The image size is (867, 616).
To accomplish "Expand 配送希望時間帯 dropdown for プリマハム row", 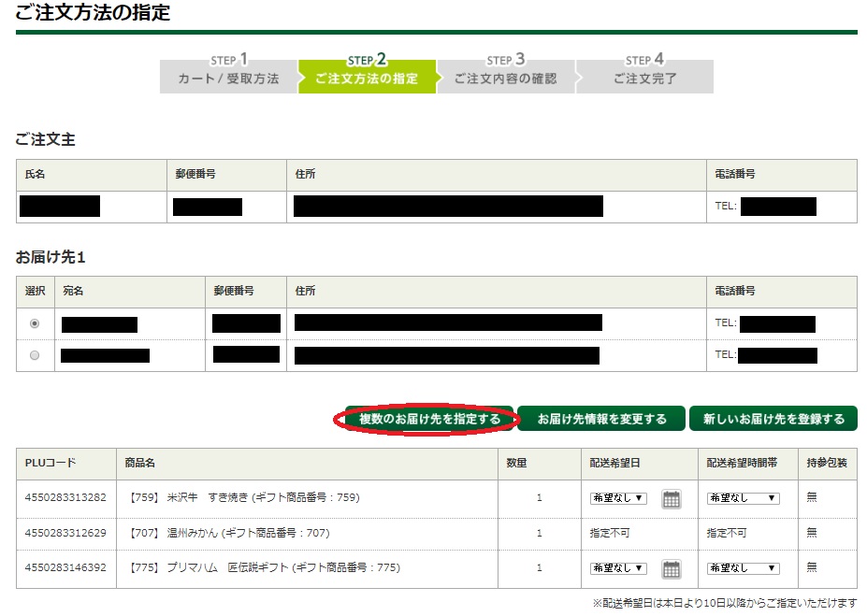I will pyautogui.click(x=744, y=568).
